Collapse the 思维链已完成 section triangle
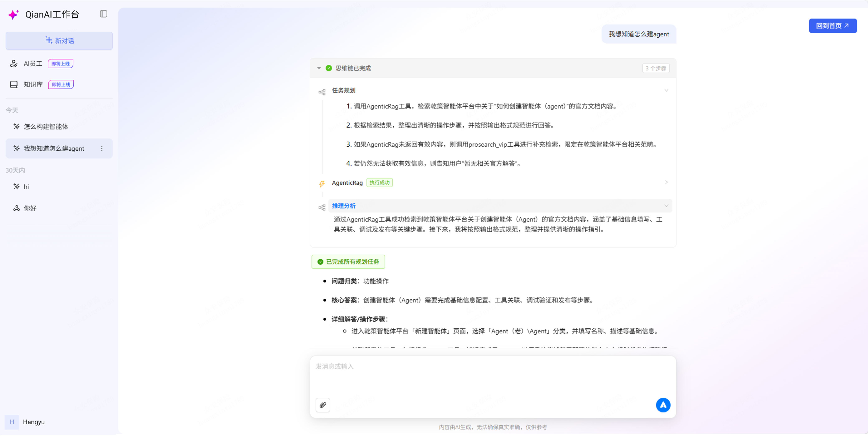The width and height of the screenshot is (868, 436). (x=319, y=68)
